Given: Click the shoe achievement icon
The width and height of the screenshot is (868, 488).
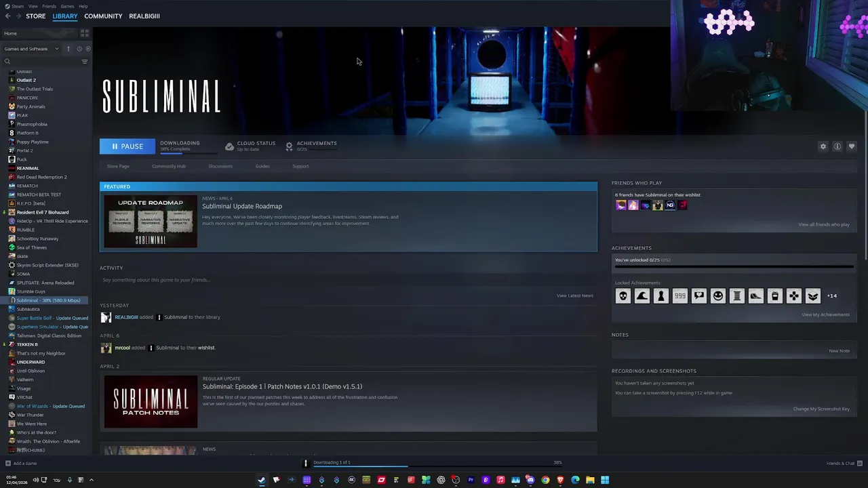Looking at the screenshot, I should (x=756, y=296).
